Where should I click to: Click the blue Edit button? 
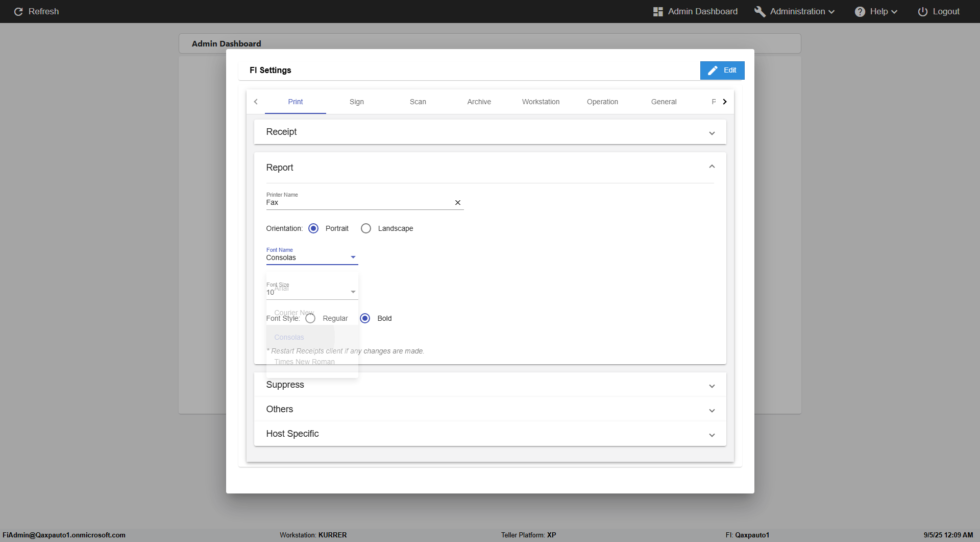tap(722, 70)
